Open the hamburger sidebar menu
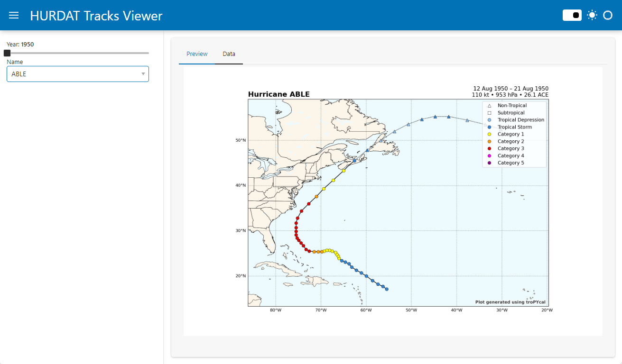This screenshot has height=364, width=622. pyautogui.click(x=14, y=15)
